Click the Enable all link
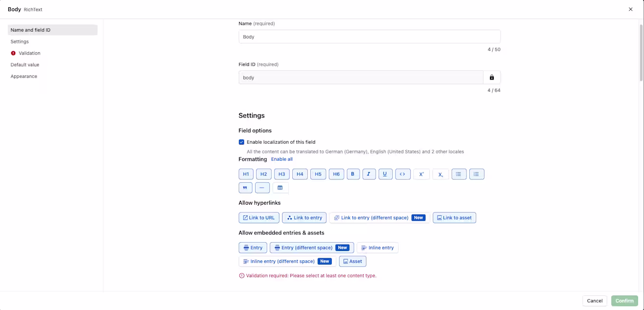Viewport: 644px width, 310px height. (x=282, y=159)
